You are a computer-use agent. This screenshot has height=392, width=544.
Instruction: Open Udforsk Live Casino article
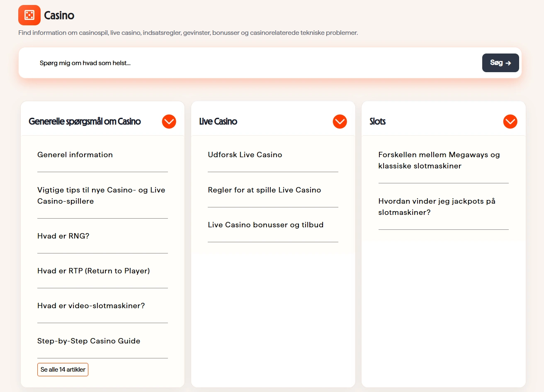245,155
